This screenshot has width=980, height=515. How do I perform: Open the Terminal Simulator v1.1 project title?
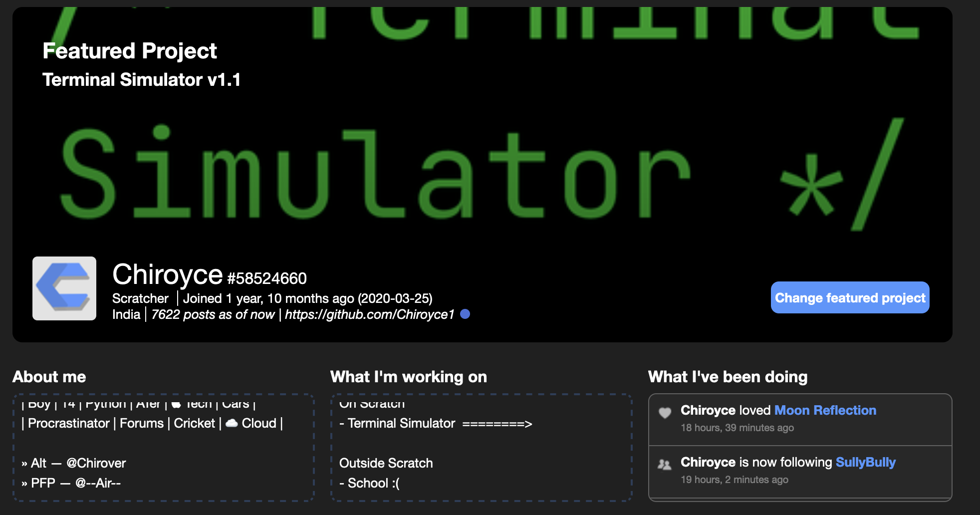coord(141,79)
